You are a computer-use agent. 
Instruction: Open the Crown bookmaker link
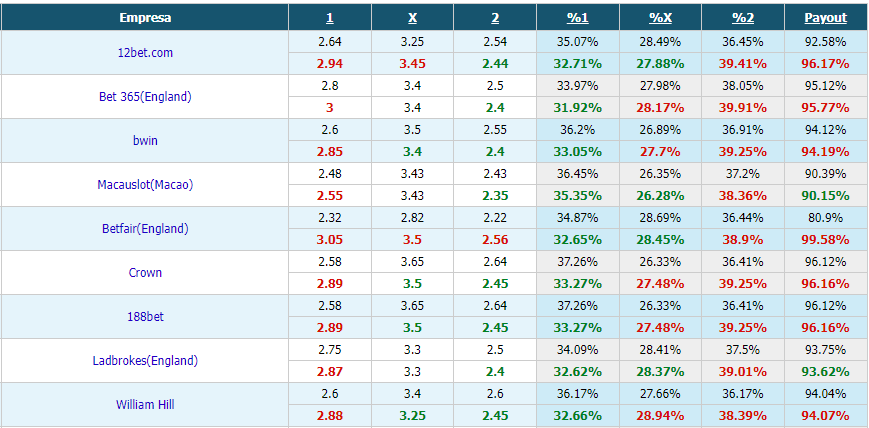[145, 273]
